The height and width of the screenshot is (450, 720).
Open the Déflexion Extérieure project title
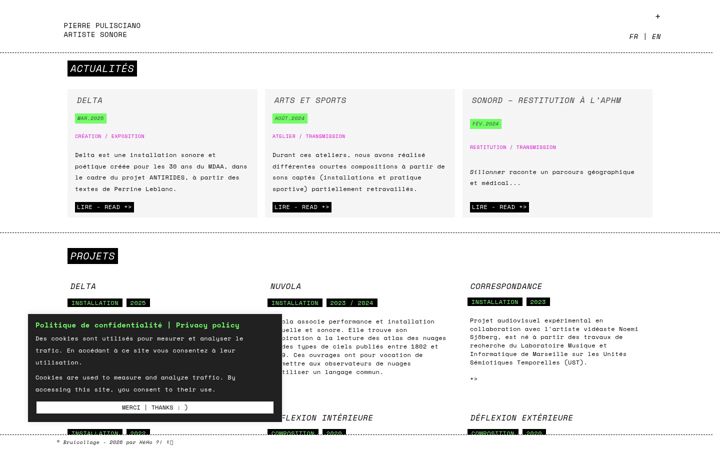(x=521, y=418)
